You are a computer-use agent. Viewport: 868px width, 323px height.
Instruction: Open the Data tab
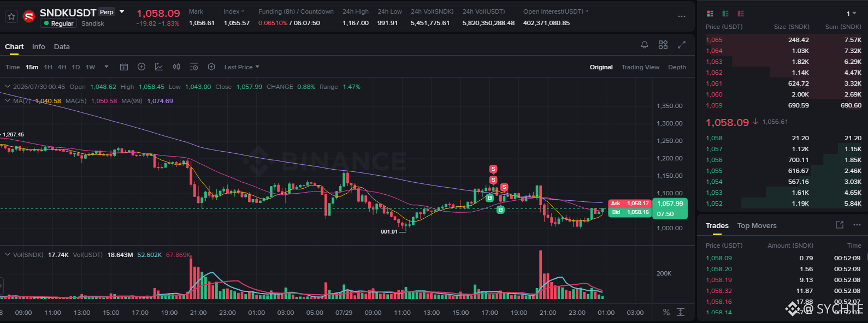click(x=62, y=46)
